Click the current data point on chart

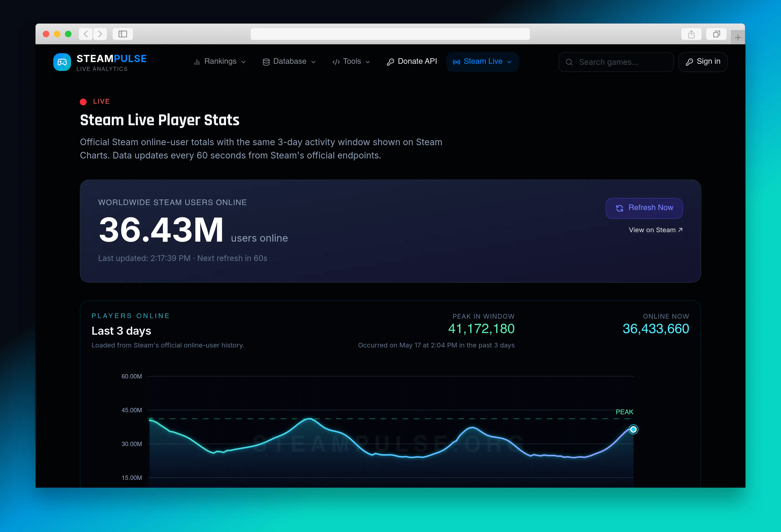633,429
